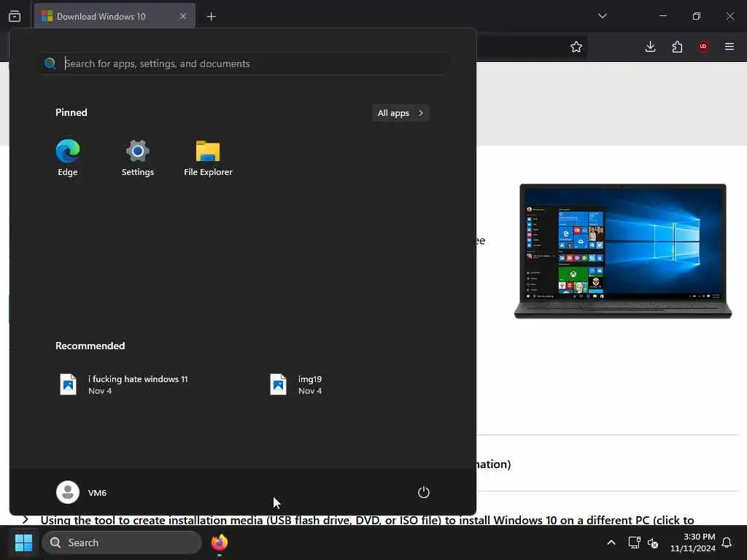Click the Start menu power button
The width and height of the screenshot is (747, 560).
(x=424, y=492)
